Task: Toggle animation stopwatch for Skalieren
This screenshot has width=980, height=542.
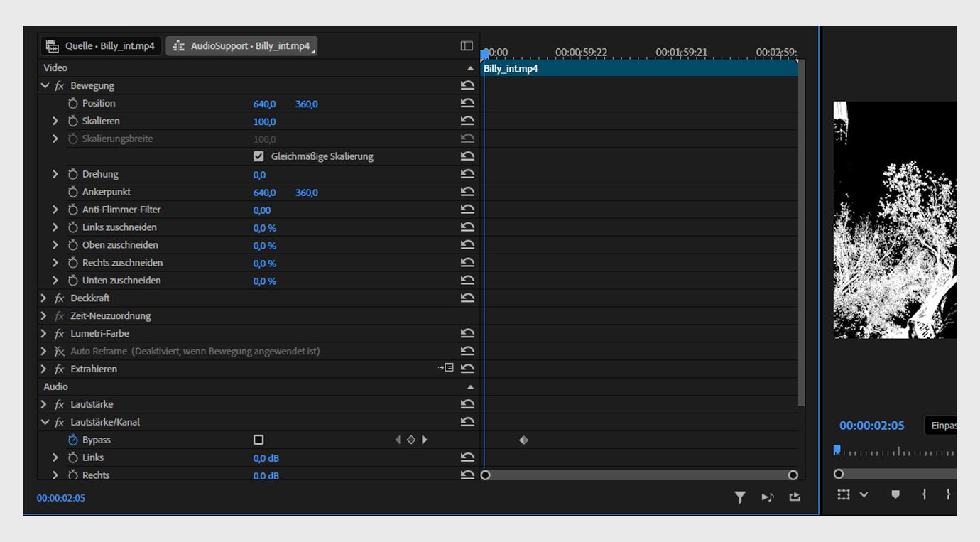Action: (x=72, y=121)
